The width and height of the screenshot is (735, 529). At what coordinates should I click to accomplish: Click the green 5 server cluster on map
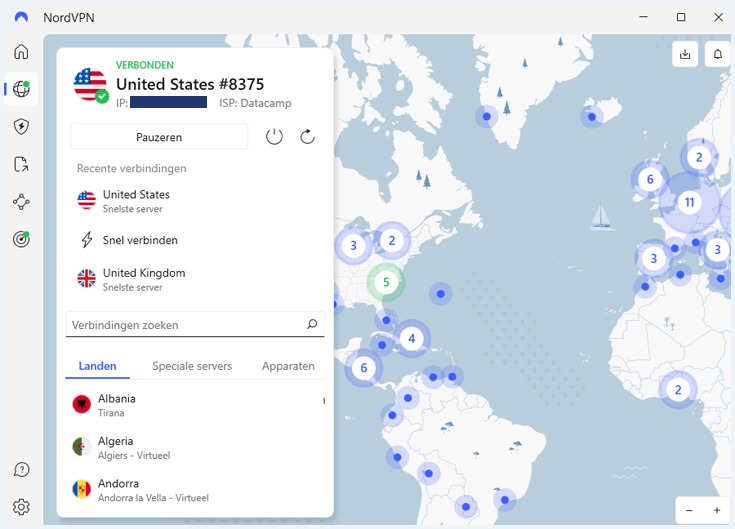click(x=386, y=282)
